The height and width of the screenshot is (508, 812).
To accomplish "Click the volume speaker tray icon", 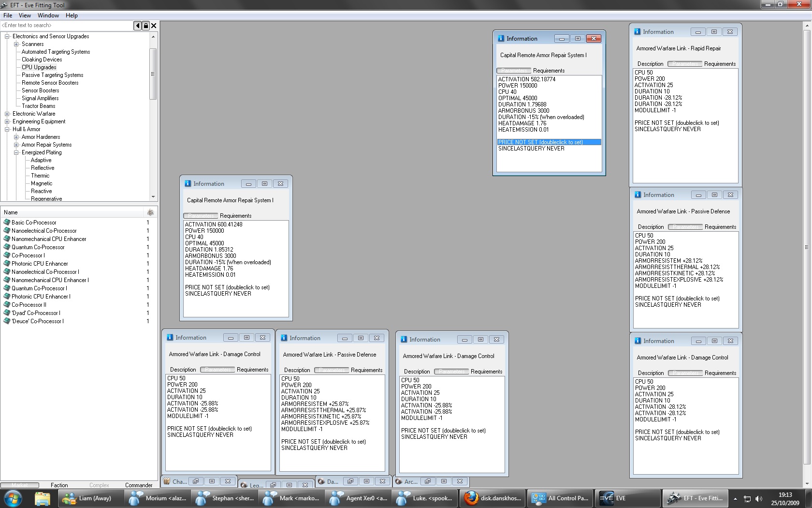I will 759,499.
